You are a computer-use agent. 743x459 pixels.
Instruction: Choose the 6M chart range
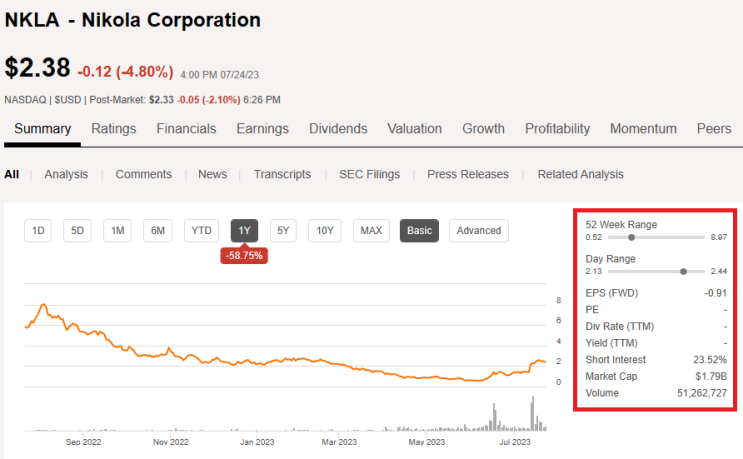coord(158,231)
